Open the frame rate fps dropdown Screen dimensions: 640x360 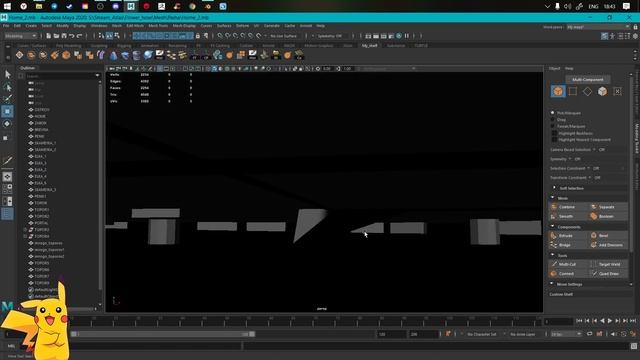click(566, 334)
